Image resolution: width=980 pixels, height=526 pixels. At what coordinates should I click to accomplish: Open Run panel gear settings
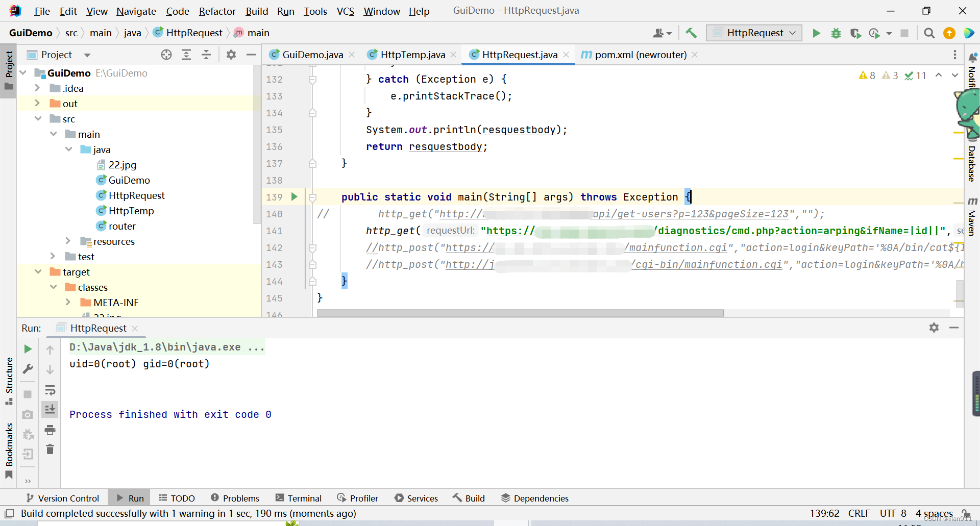934,328
